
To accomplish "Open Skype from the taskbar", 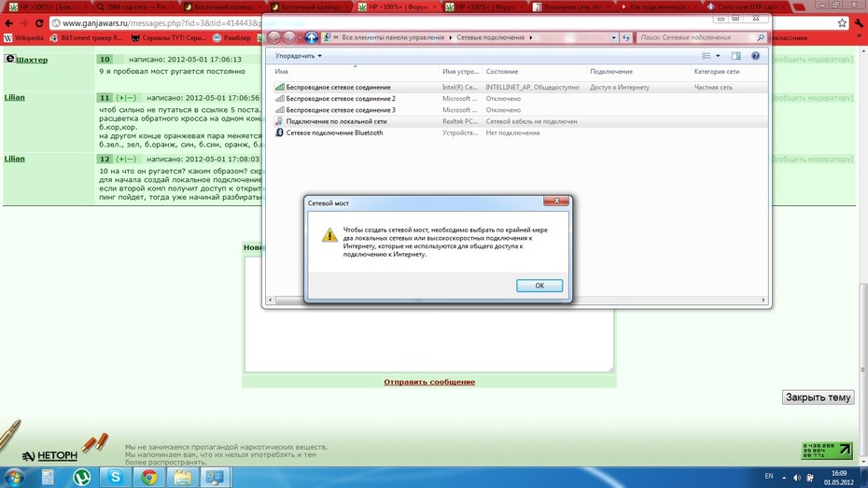I will pyautogui.click(x=115, y=477).
